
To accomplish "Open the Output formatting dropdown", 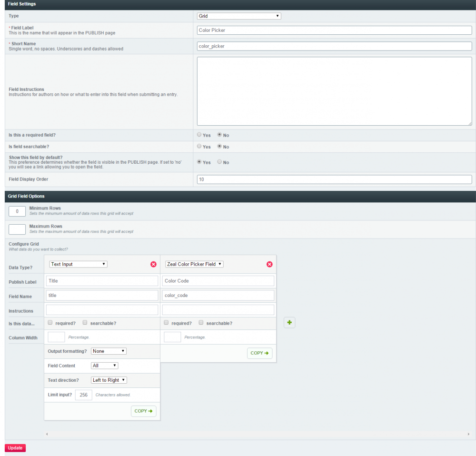I will (109, 351).
